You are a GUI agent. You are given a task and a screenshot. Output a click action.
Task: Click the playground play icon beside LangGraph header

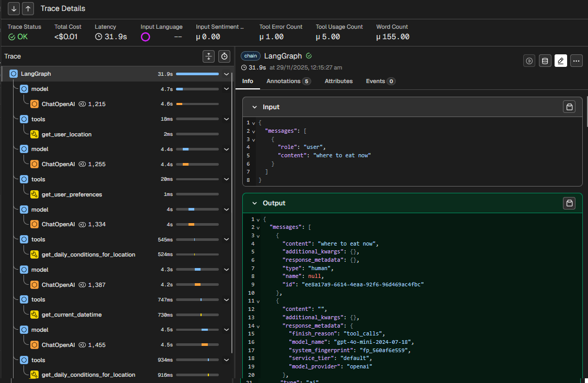click(530, 61)
